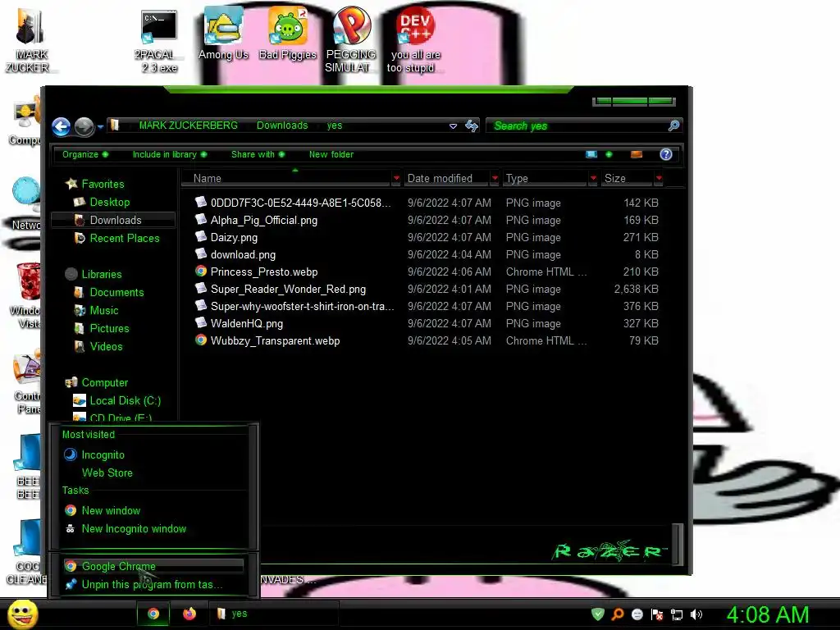Select Music library in the navigation pane
This screenshot has width=840, height=630.
pyautogui.click(x=104, y=311)
